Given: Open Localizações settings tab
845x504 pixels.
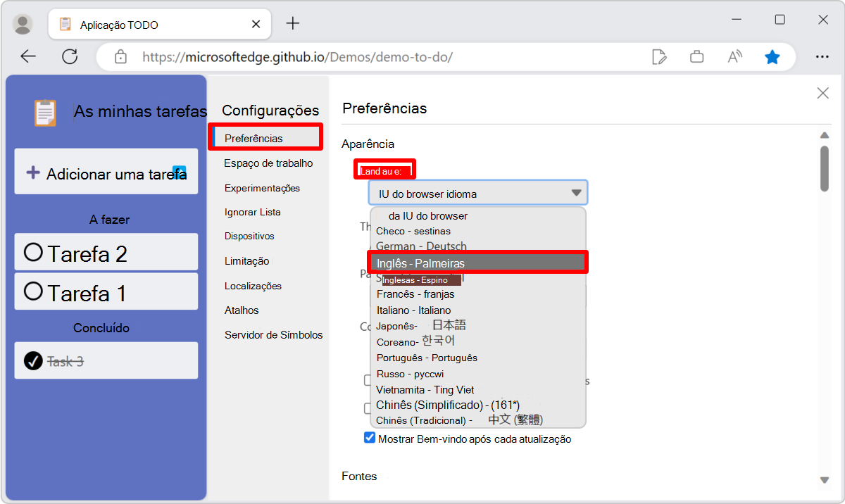Looking at the screenshot, I should click(x=253, y=286).
